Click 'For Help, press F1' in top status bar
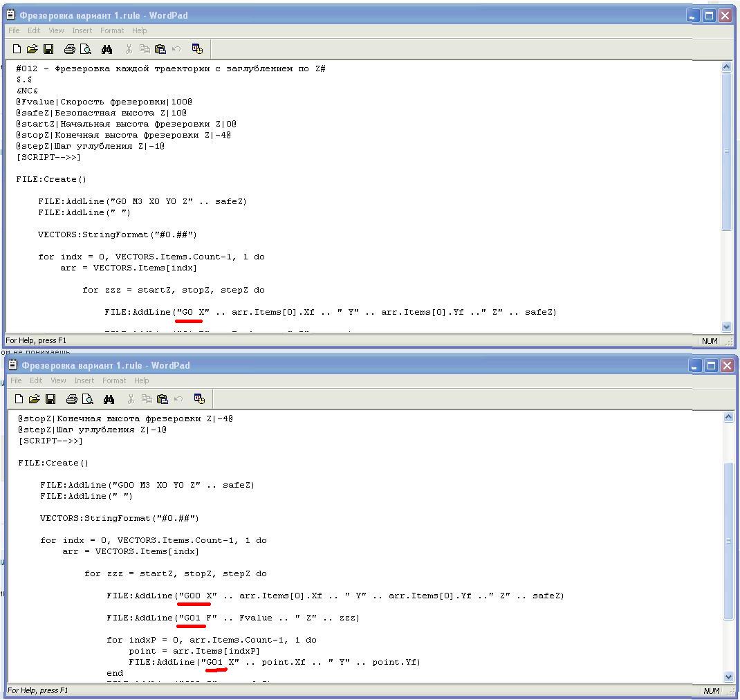This screenshot has width=740, height=700. 36,340
